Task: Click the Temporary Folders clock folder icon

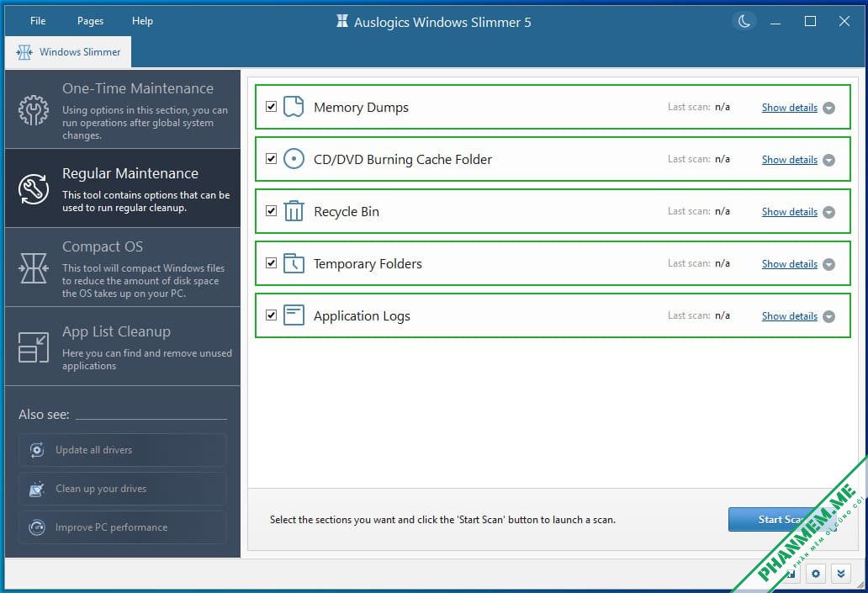Action: pyautogui.click(x=294, y=263)
